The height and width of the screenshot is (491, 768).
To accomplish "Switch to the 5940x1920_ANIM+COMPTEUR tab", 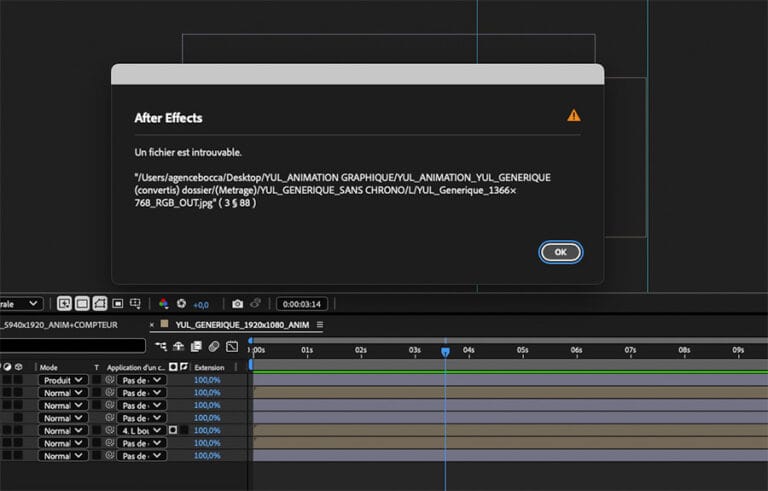I will [60, 325].
